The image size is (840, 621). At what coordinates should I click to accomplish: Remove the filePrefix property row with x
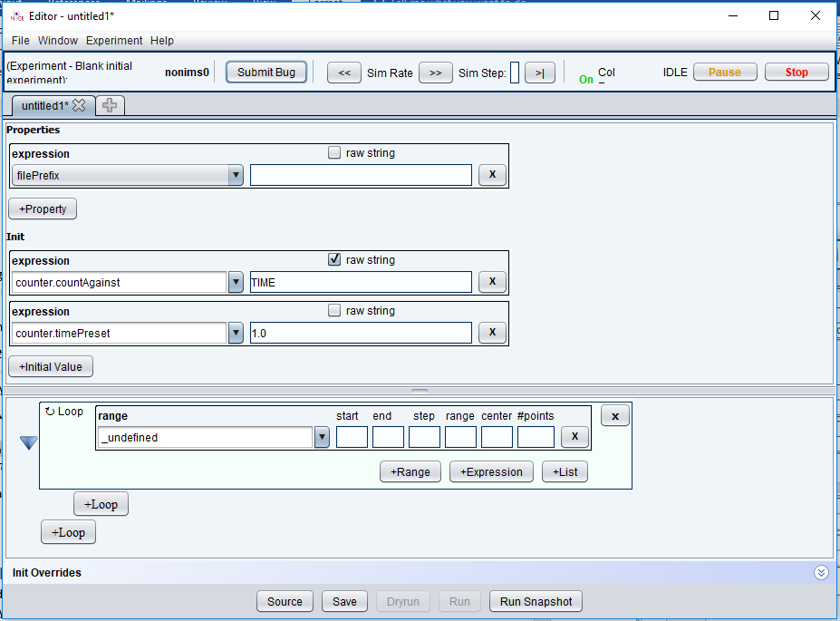click(x=492, y=175)
